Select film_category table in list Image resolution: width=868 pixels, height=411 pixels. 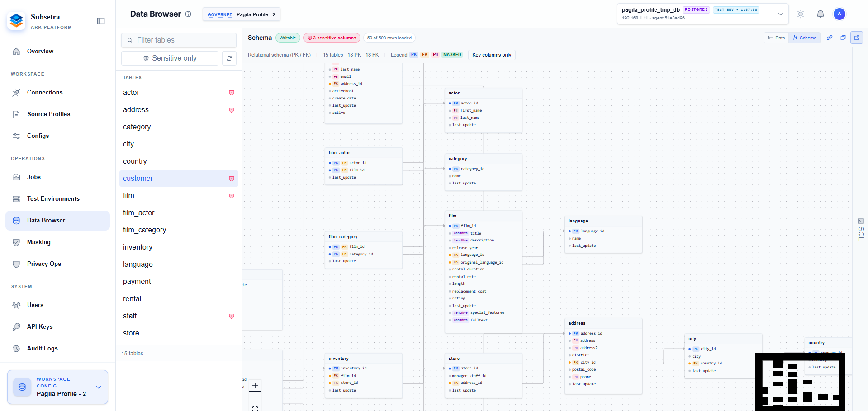pos(179,230)
